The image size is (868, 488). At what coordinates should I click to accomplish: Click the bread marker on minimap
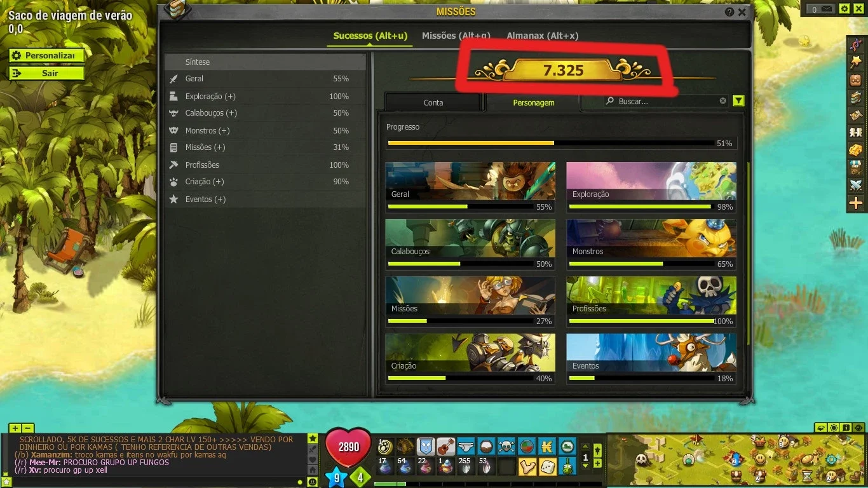tap(806, 459)
